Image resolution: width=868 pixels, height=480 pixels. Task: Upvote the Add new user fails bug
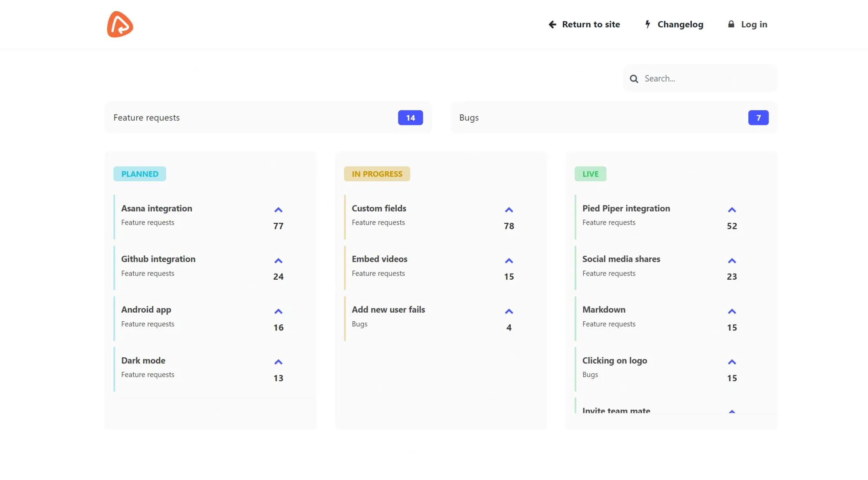pos(509,311)
